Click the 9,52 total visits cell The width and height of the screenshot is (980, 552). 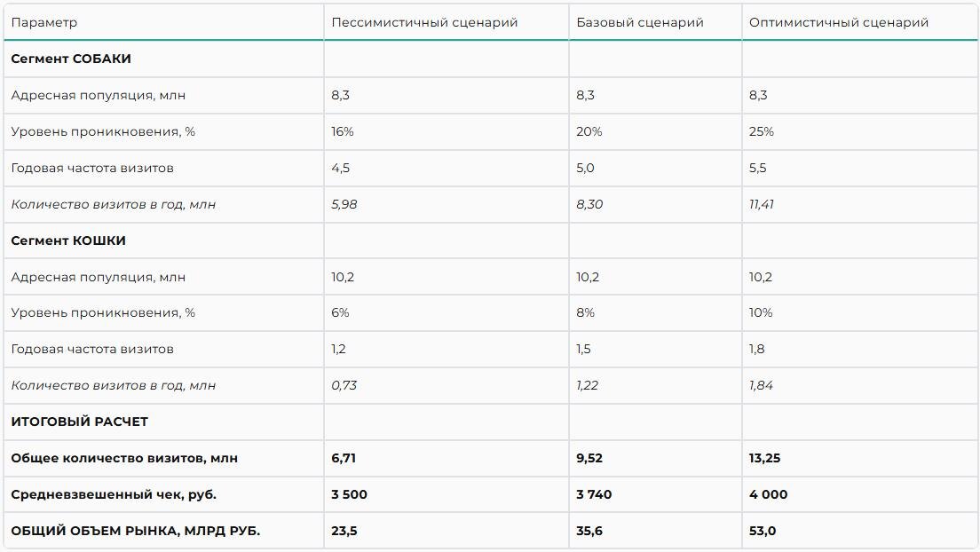click(589, 458)
